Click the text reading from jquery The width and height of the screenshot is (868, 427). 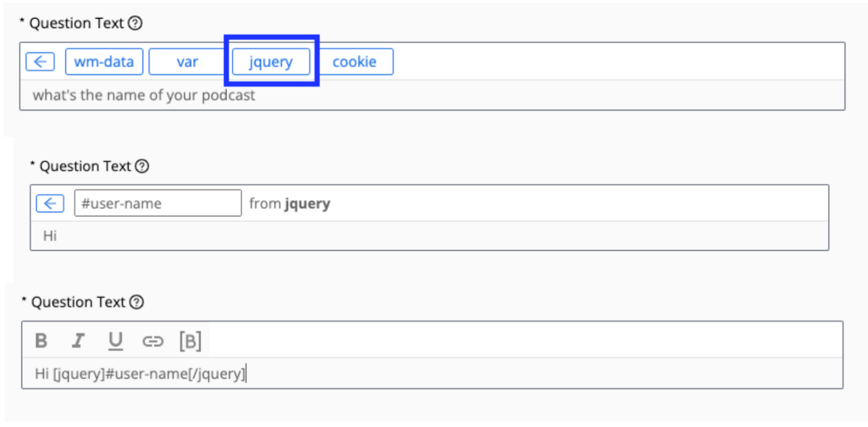[x=290, y=203]
